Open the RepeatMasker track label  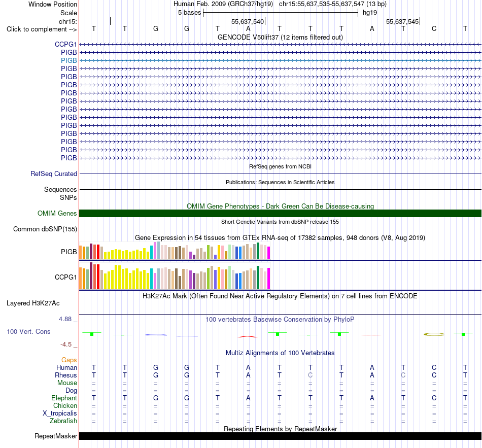pos(56,436)
